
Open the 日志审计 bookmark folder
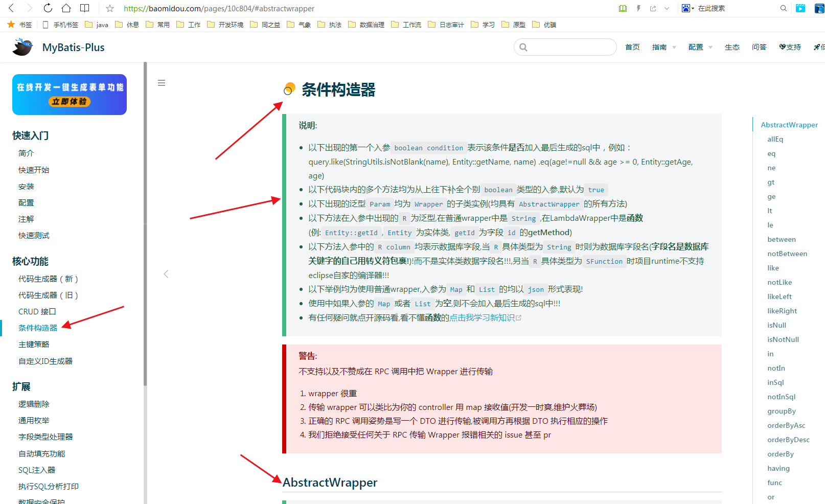coord(446,25)
